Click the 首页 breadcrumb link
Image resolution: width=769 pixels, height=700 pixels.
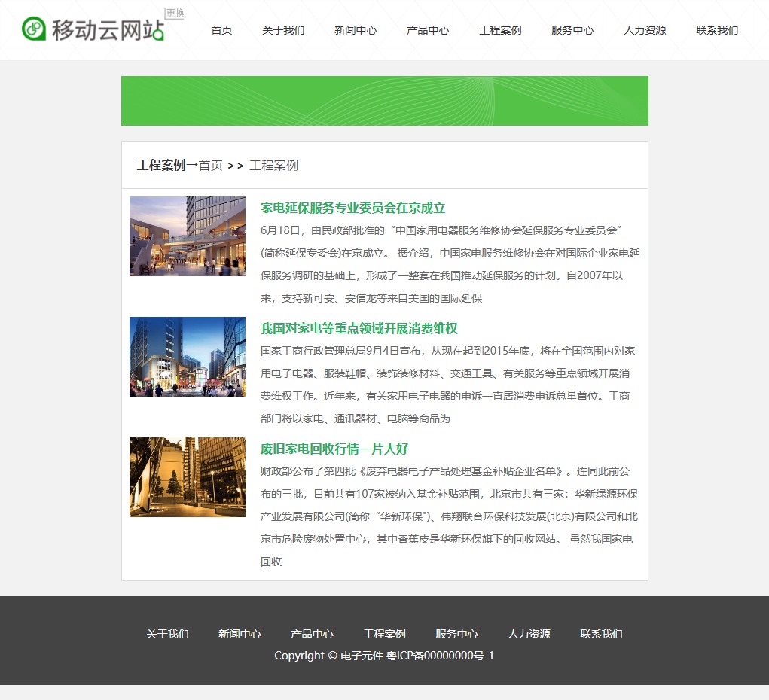pyautogui.click(x=211, y=166)
